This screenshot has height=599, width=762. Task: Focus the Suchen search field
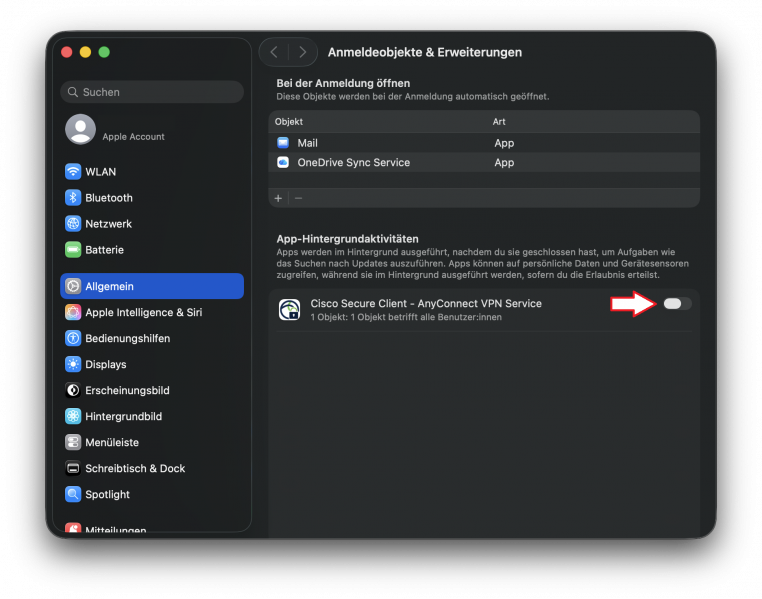click(x=152, y=92)
